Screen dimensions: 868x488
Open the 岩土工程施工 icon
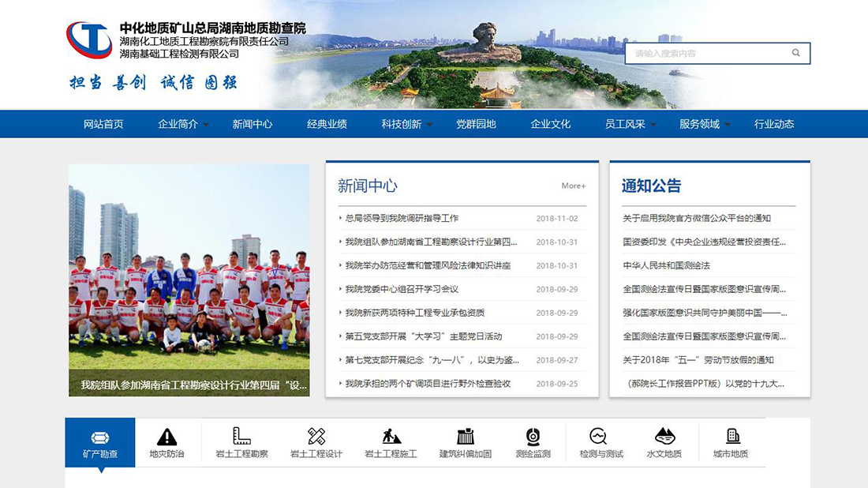tap(391, 437)
